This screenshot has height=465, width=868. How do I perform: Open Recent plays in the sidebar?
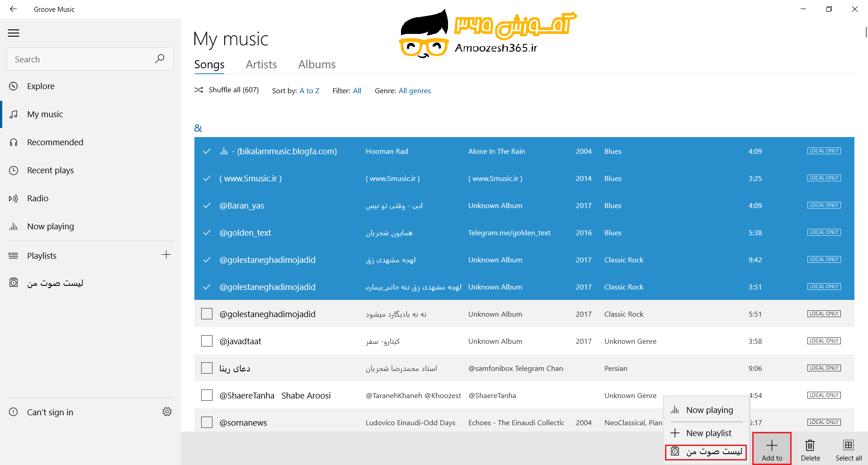[x=50, y=170]
